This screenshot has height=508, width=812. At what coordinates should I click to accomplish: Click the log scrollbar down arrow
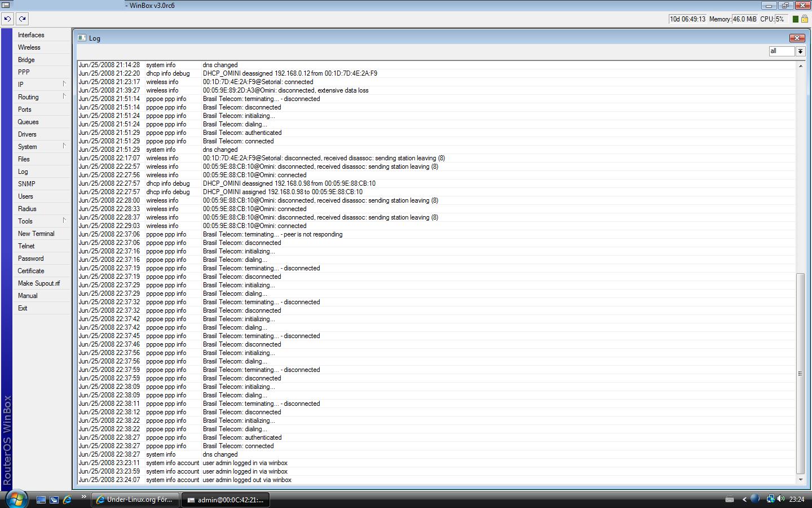(x=800, y=480)
